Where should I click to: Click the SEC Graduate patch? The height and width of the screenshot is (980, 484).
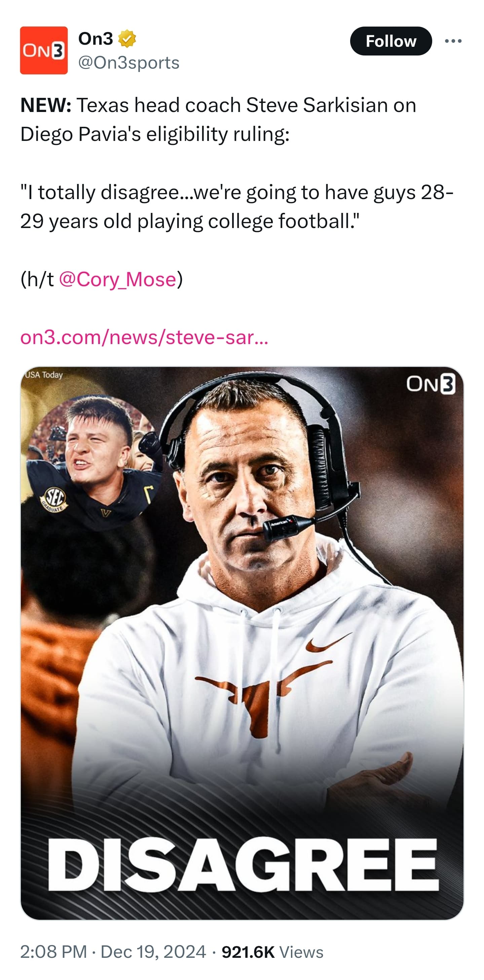click(x=54, y=498)
